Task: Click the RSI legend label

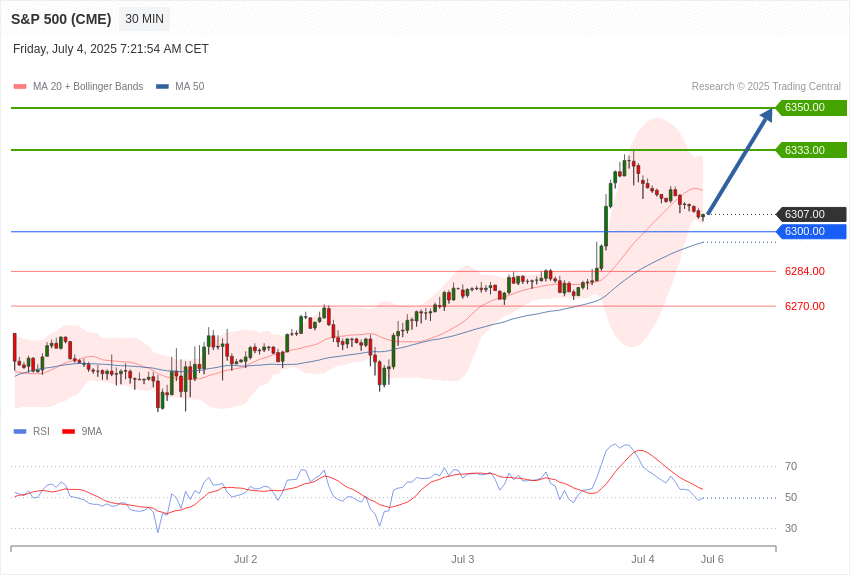Action: coord(41,431)
